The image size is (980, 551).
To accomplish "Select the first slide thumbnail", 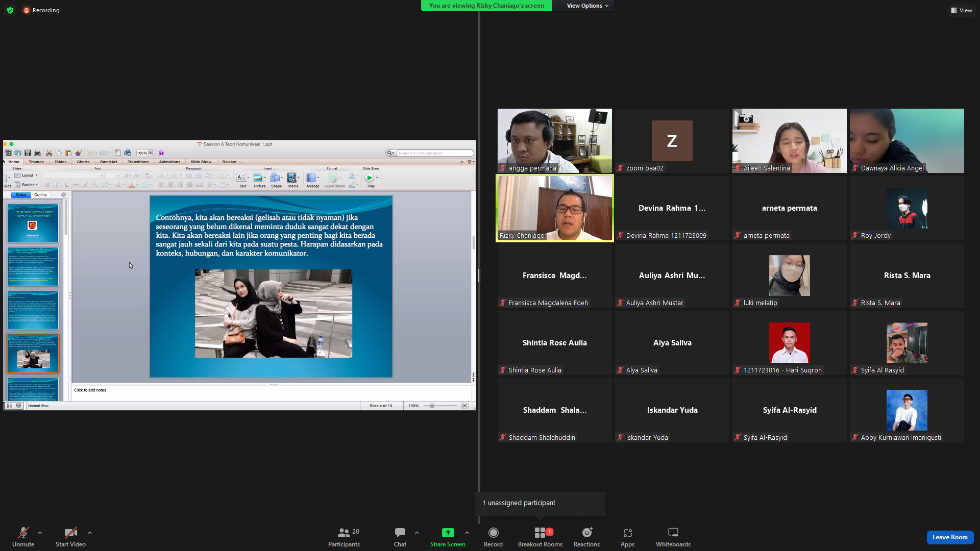I will [33, 223].
